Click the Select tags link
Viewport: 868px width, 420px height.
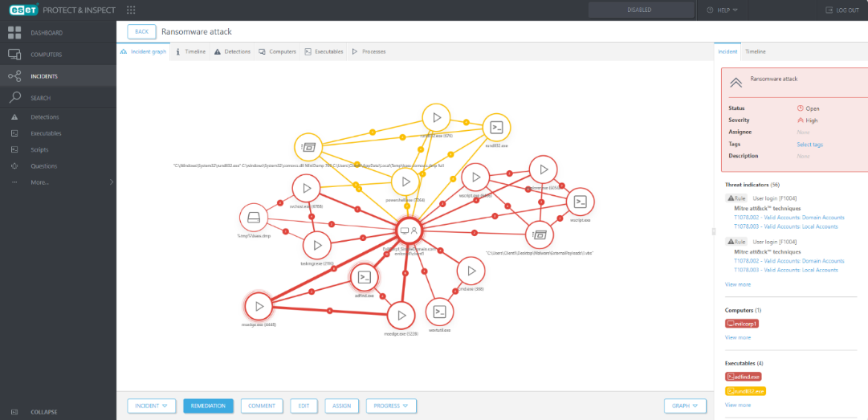pyautogui.click(x=809, y=145)
